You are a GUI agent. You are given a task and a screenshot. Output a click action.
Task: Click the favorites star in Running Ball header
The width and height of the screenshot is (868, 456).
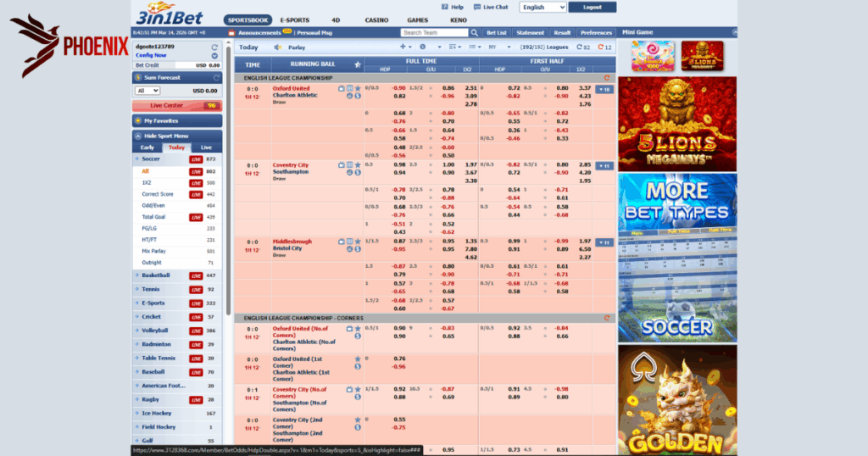point(357,64)
